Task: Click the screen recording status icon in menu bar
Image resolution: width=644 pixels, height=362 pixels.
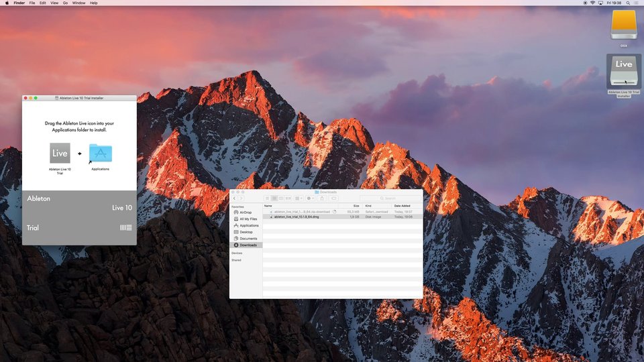Action: coord(585,3)
